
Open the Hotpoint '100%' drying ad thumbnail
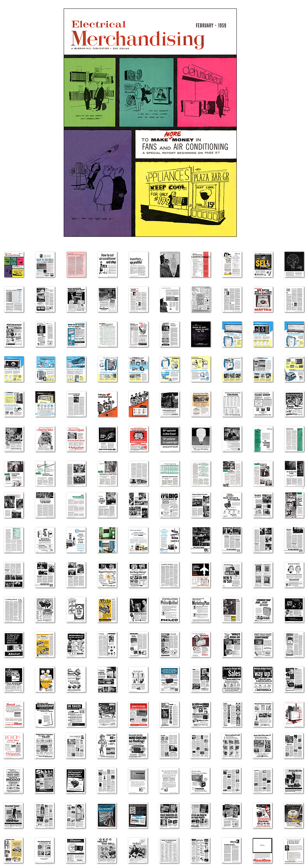(14, 746)
